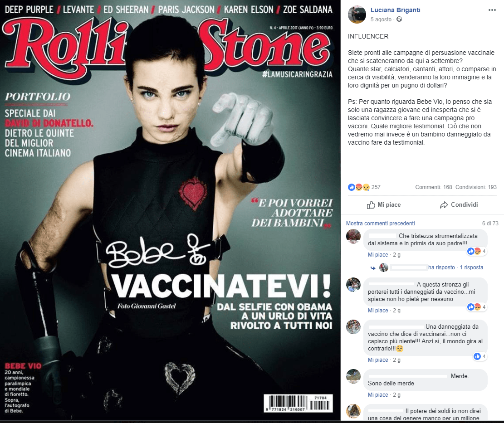
Task: View the post reaction icons beside 257
Action: coord(359,187)
